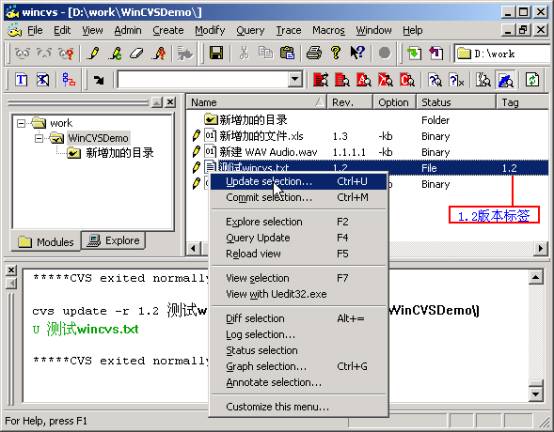Screen dimensions: 554x432
Task: Click the eraser Unedit toolbar icon
Action: [136, 53]
